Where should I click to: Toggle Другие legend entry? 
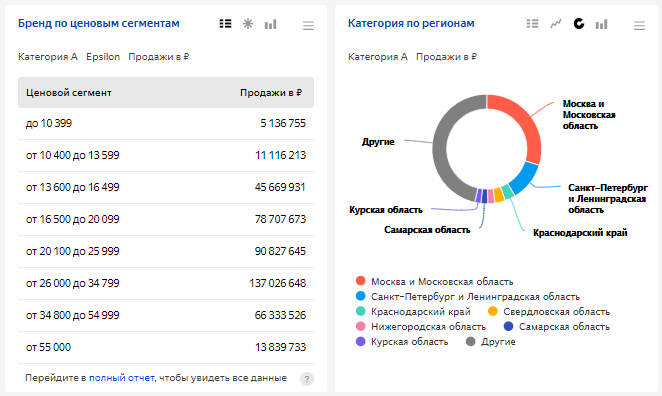coord(491,342)
